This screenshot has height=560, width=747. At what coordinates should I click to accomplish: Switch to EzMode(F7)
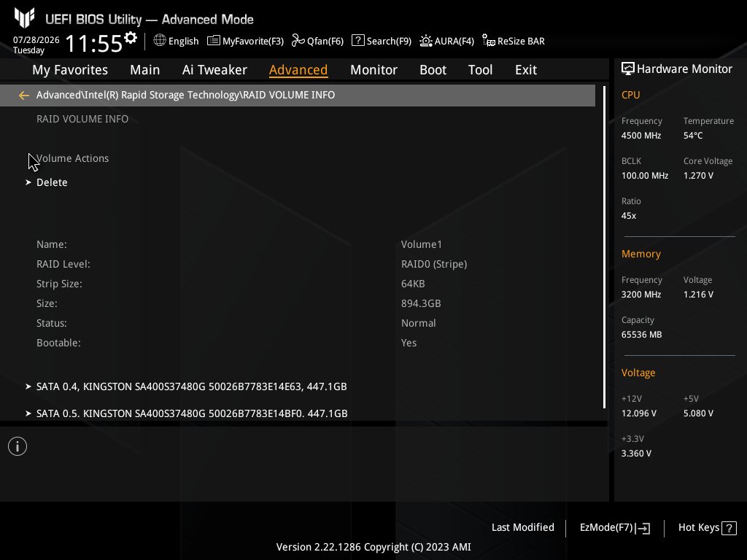tap(614, 528)
